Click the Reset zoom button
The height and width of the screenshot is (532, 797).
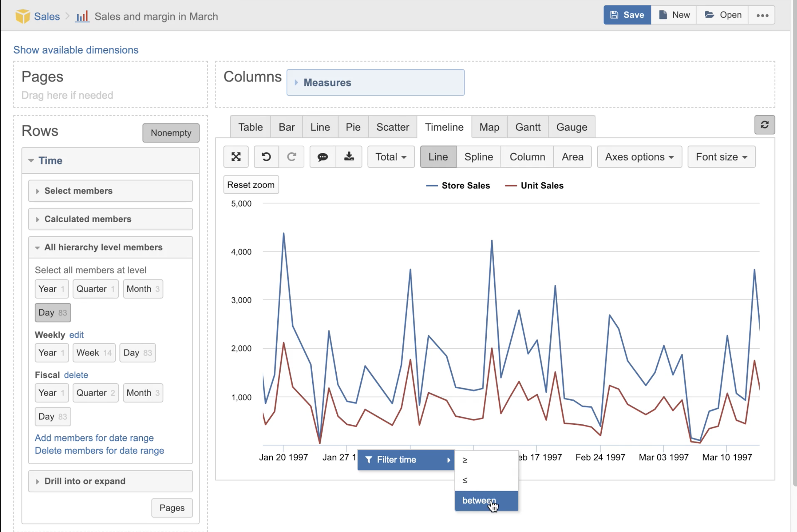[x=251, y=185]
